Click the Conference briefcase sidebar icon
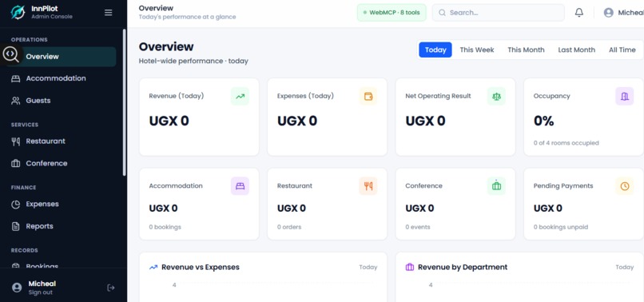This screenshot has height=302, width=644. (16, 164)
